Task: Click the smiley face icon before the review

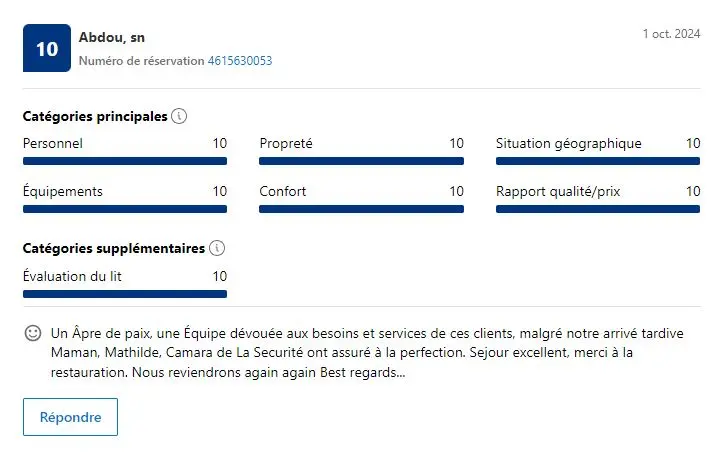Action: click(33, 333)
